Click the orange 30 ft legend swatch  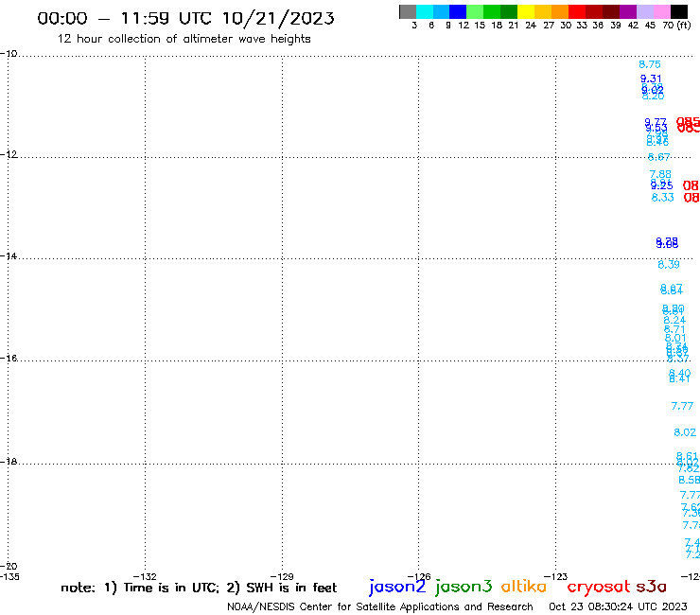560,11
